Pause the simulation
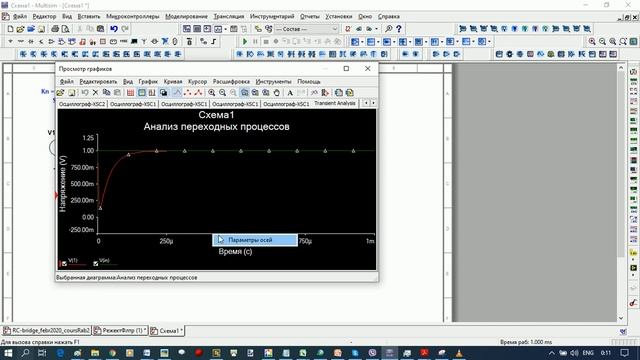The height and width of the screenshot is (360, 640). (x=255, y=42)
